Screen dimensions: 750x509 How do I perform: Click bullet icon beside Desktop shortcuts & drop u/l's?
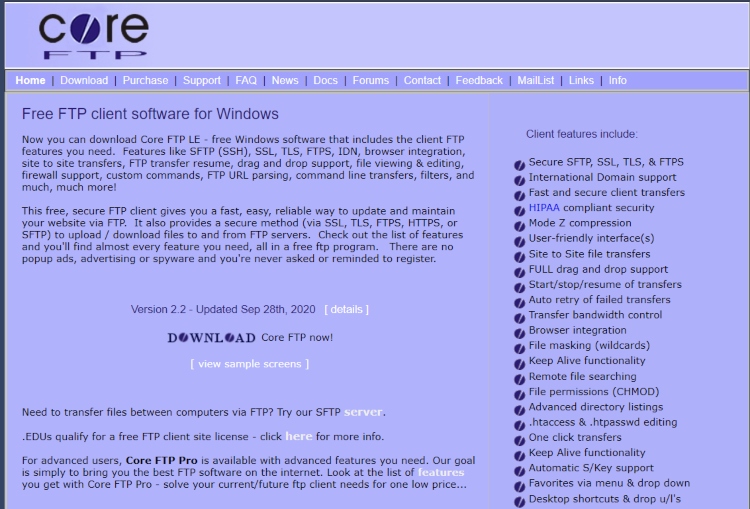pos(519,502)
